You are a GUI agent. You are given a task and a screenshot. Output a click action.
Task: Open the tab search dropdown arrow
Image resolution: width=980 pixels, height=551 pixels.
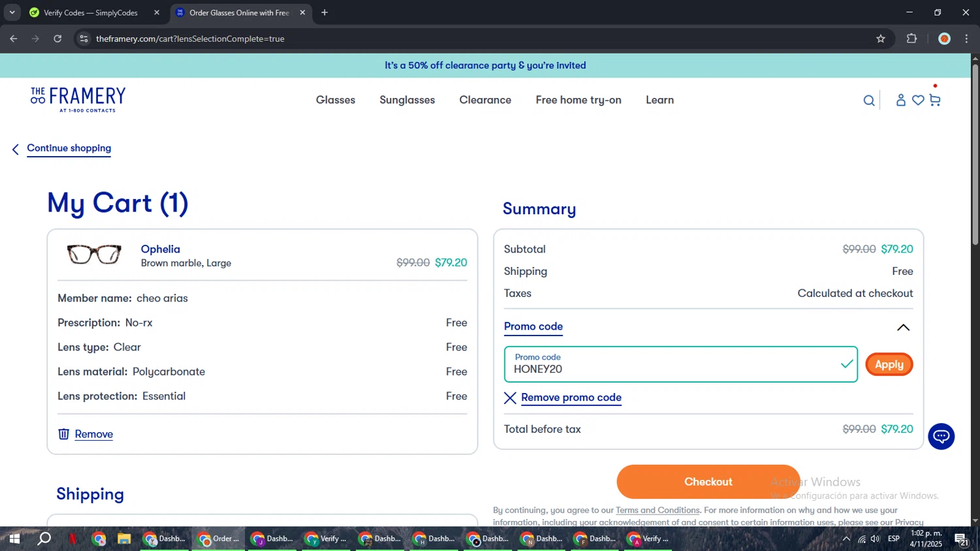click(x=12, y=12)
